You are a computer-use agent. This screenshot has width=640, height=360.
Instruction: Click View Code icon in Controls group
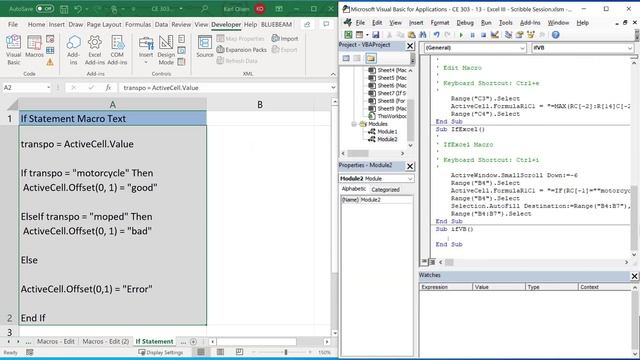pos(182,51)
